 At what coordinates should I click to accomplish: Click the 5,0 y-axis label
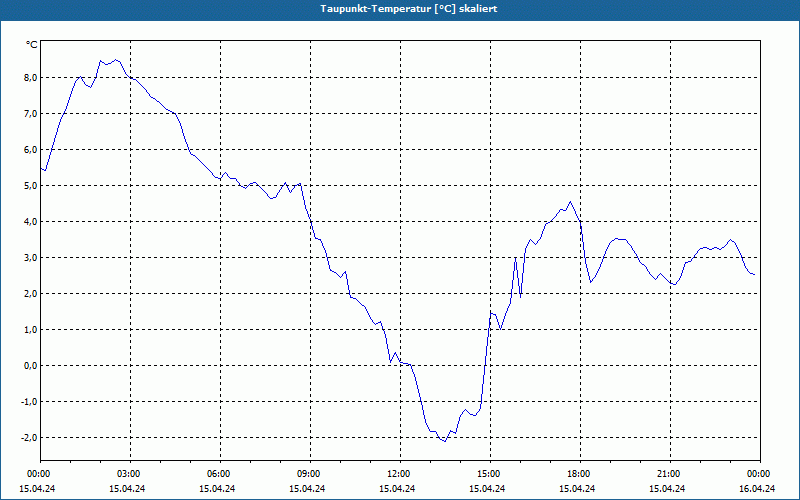(31, 185)
